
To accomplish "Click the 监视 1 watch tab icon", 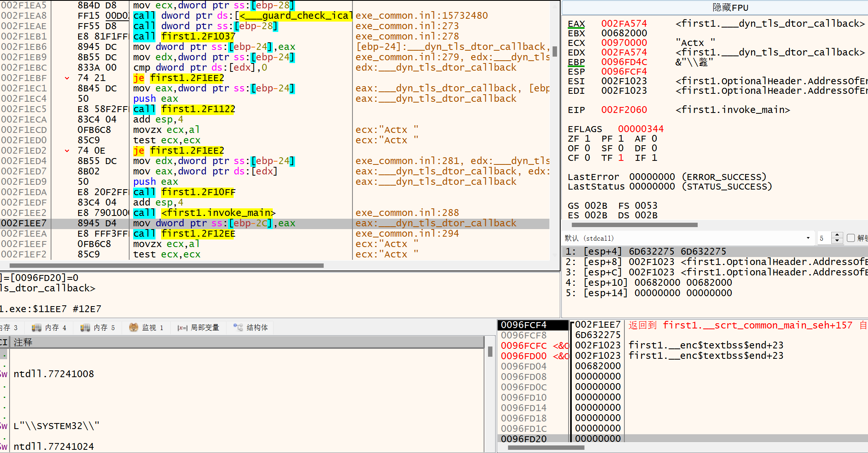I will click(134, 328).
